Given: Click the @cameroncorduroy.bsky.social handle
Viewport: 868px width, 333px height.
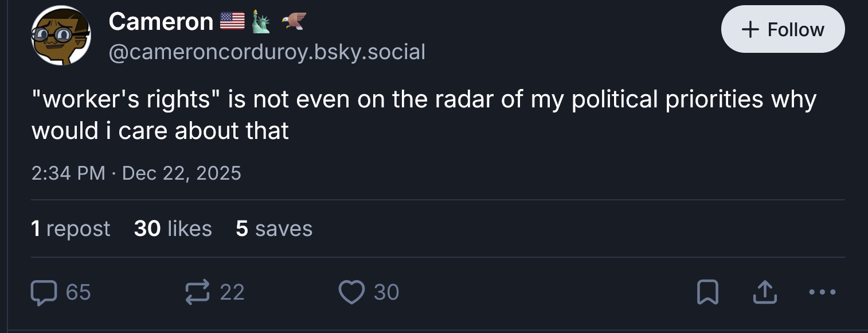Looking at the screenshot, I should coord(267,52).
